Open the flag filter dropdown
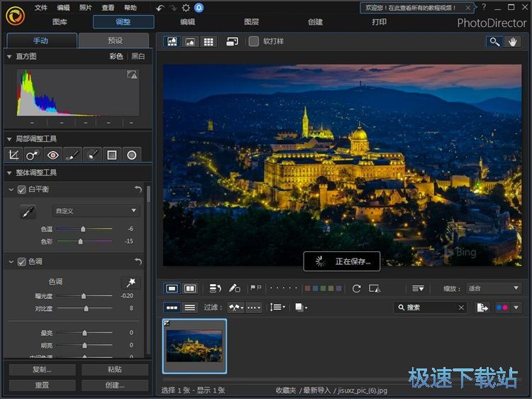532x399 pixels. point(235,307)
